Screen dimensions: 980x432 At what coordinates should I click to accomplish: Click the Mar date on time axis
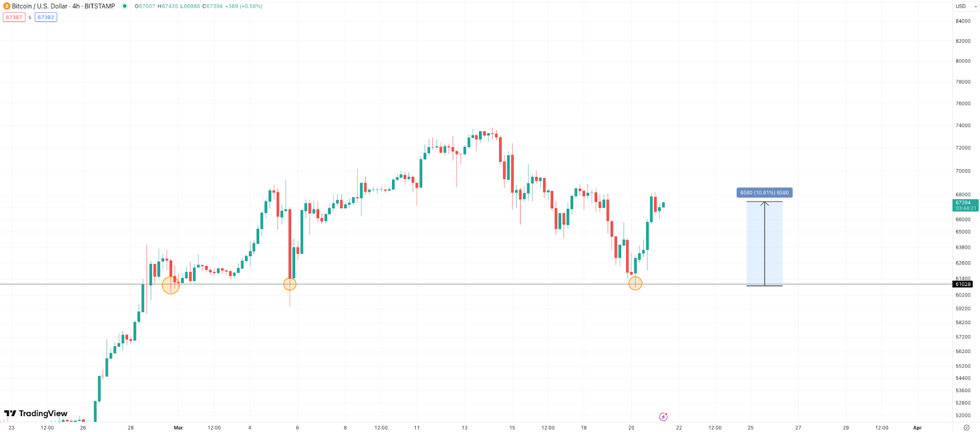click(178, 428)
